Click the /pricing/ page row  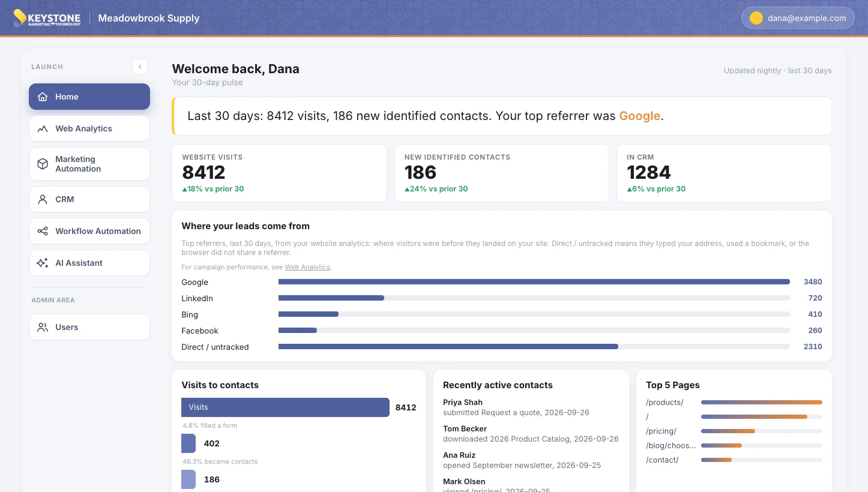(734, 431)
